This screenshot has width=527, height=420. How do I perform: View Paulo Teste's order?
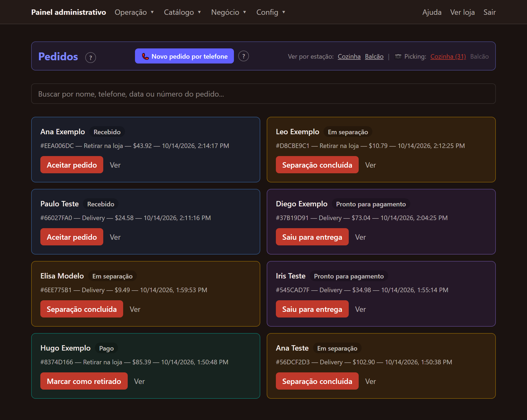coord(115,237)
